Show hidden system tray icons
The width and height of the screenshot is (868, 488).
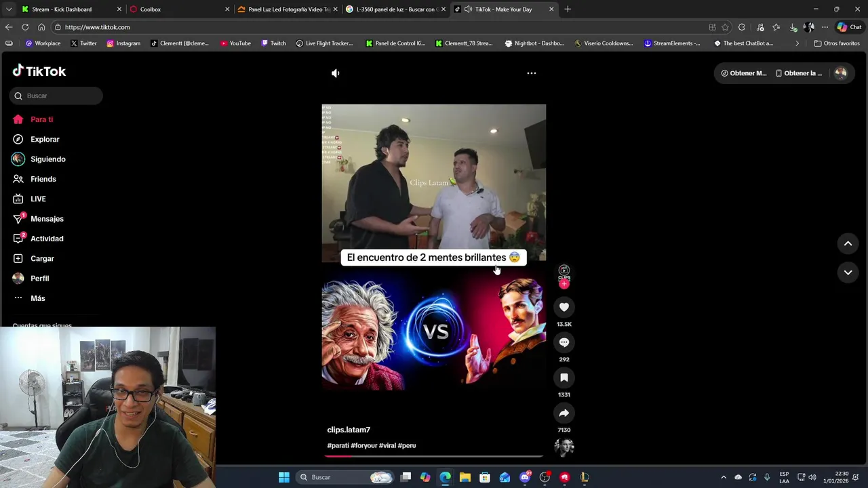click(724, 477)
